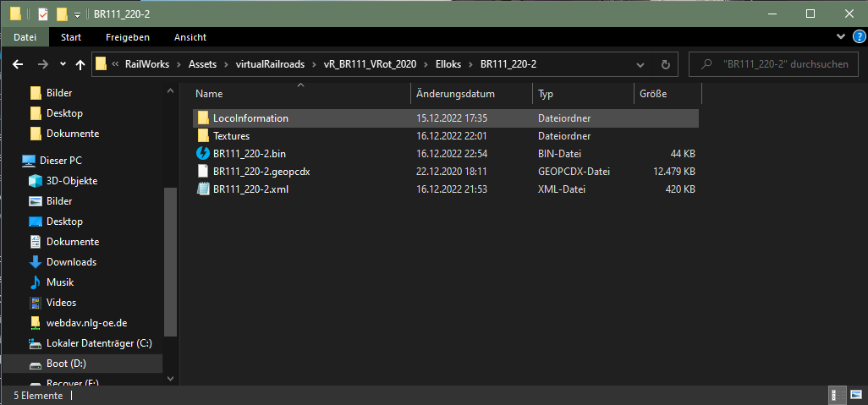
Task: Navigate to RailWorks in breadcrumb
Action: point(147,64)
